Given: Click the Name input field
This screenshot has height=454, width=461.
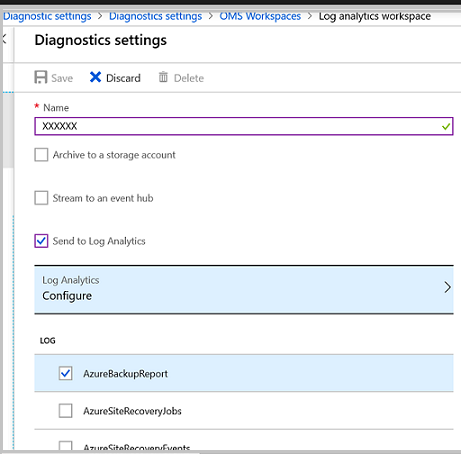Looking at the screenshot, I should pyautogui.click(x=244, y=126).
